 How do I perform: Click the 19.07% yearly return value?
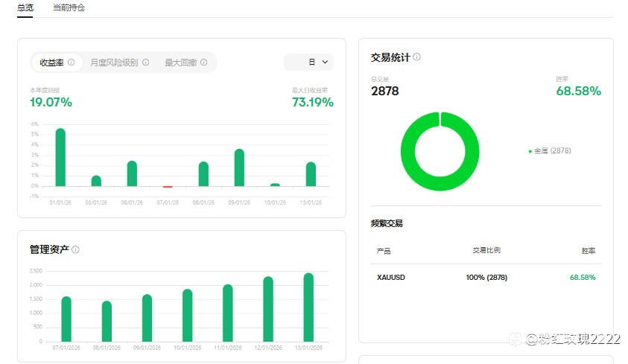pyautogui.click(x=51, y=102)
